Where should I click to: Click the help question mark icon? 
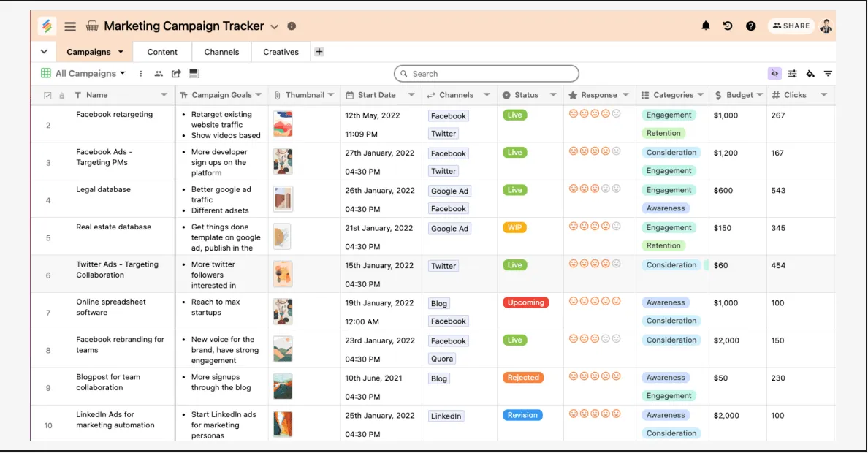750,26
